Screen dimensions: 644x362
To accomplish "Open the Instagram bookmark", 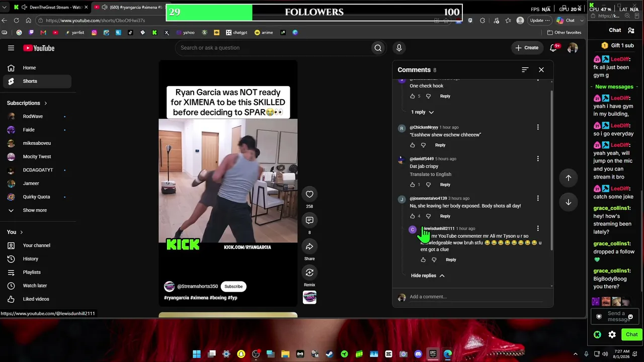I will (x=94, y=33).
